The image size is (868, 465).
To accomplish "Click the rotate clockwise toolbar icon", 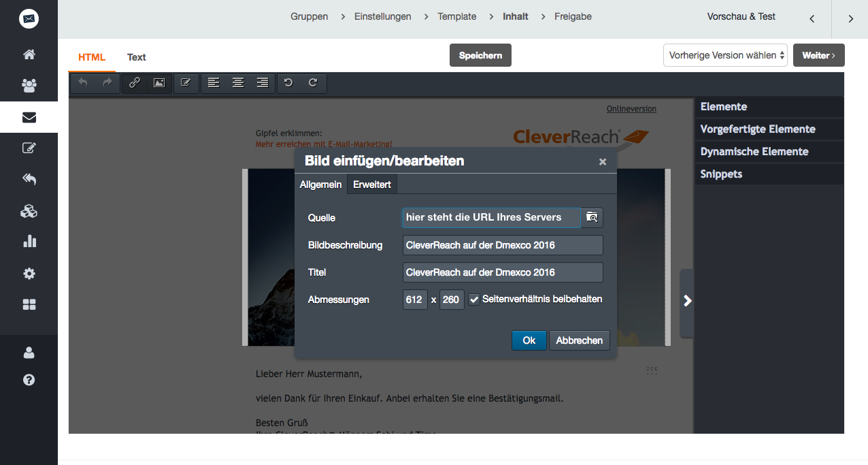I will pos(313,83).
